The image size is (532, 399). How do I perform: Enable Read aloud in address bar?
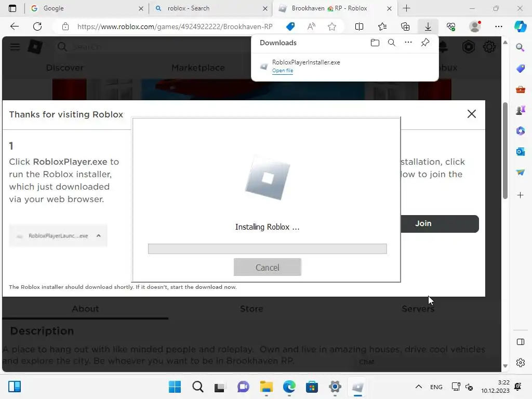tap(311, 26)
